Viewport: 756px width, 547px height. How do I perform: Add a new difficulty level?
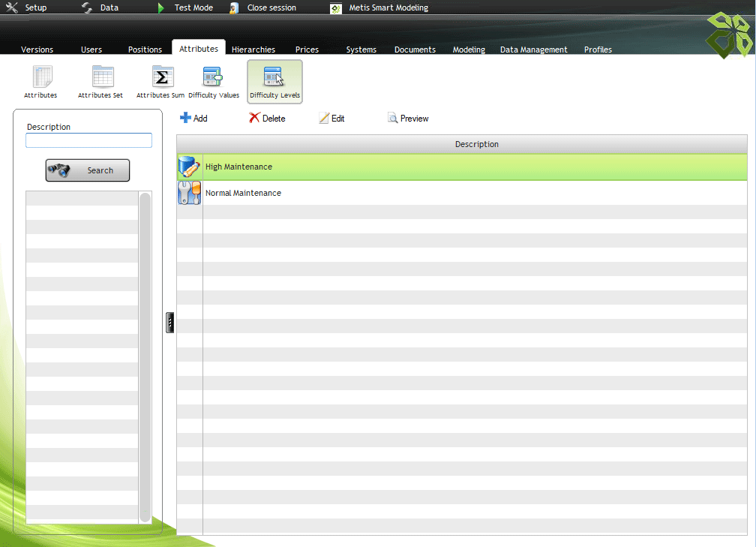click(x=193, y=119)
